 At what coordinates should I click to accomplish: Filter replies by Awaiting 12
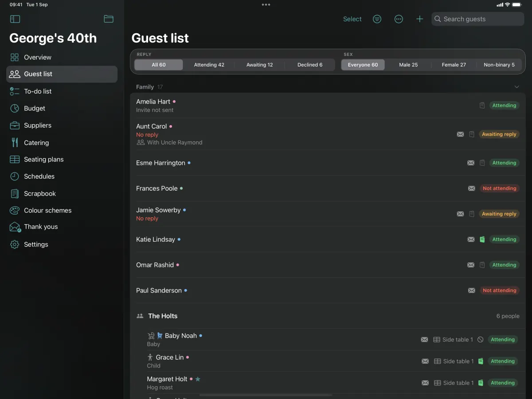260,65
